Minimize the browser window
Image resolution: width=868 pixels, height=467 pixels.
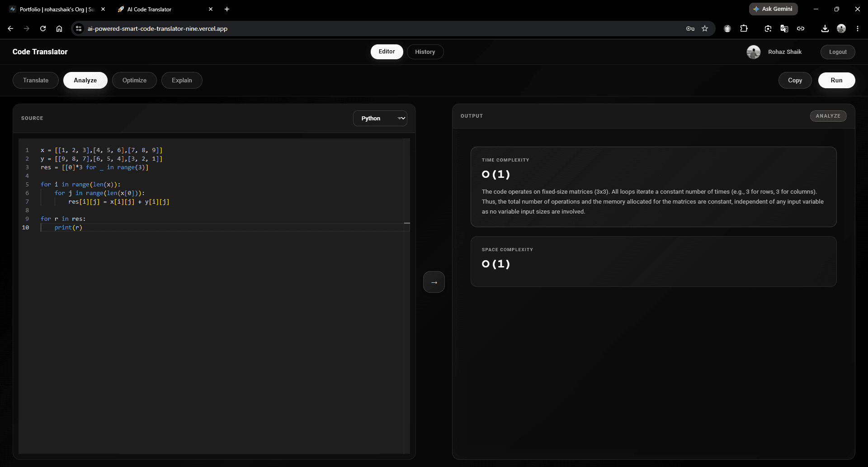tap(816, 9)
